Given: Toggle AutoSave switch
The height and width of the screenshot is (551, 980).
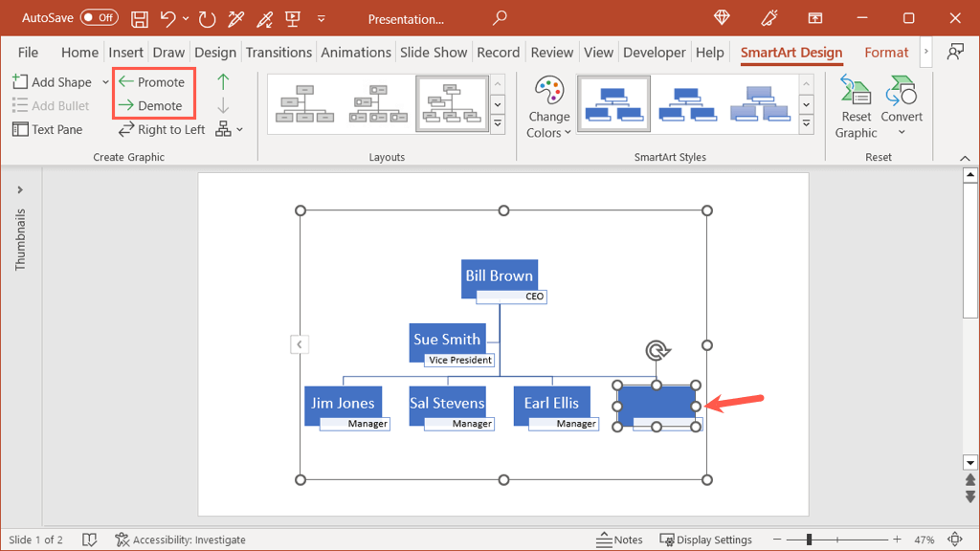Looking at the screenshot, I should click(100, 17).
